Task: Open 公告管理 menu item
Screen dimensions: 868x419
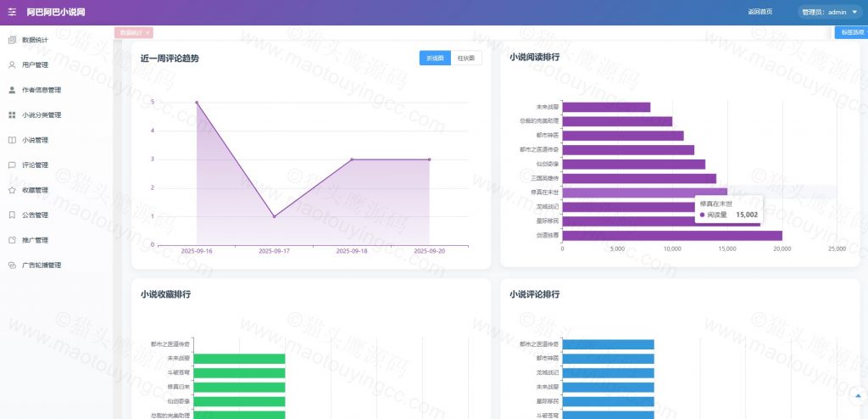Action: click(57, 215)
